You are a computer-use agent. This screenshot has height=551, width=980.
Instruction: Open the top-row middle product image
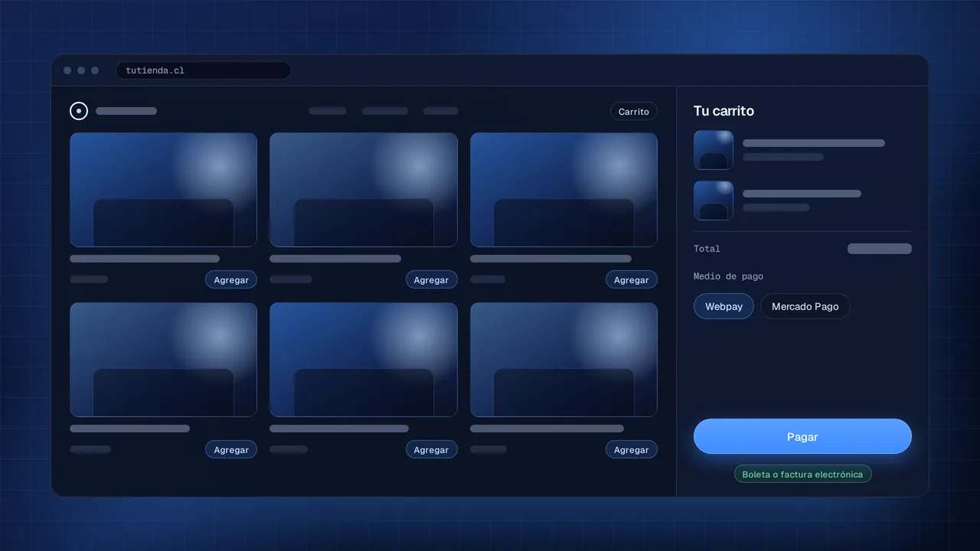(x=364, y=190)
